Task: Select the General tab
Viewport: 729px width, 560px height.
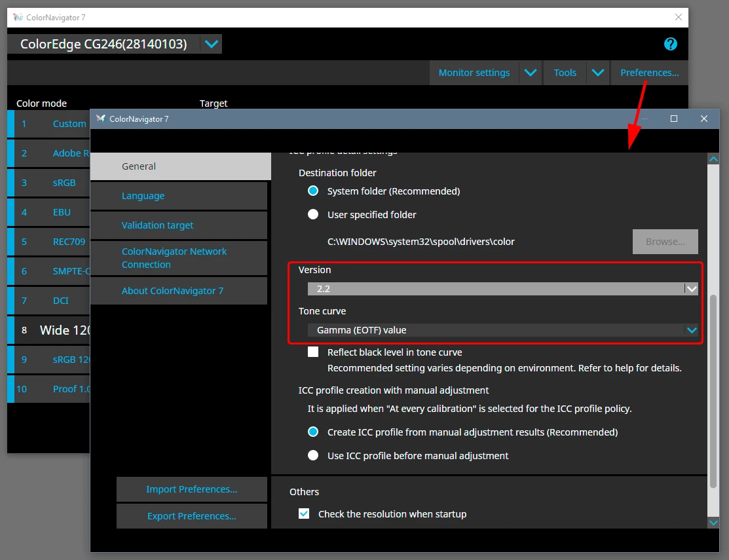Action: point(180,166)
